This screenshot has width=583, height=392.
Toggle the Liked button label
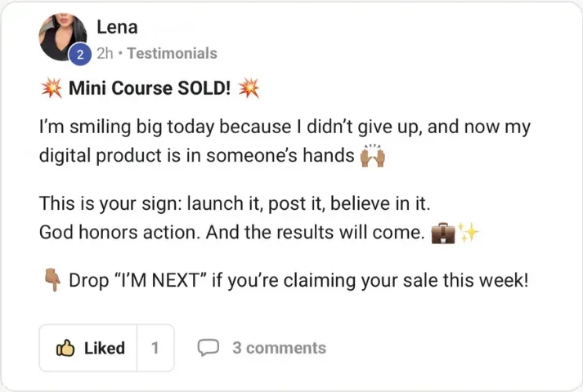coord(105,348)
